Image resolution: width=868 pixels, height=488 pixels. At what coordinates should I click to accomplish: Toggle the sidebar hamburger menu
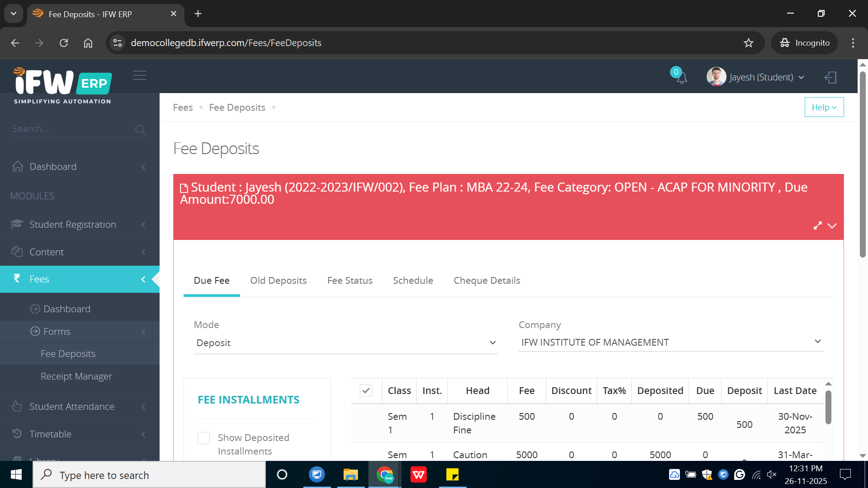click(139, 75)
